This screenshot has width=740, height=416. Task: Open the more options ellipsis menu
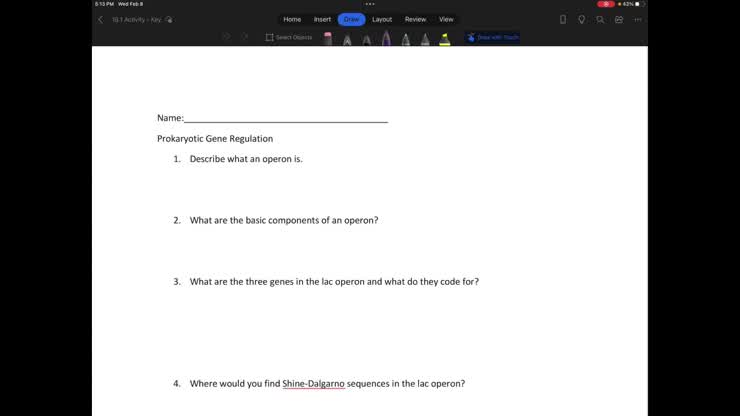638,19
